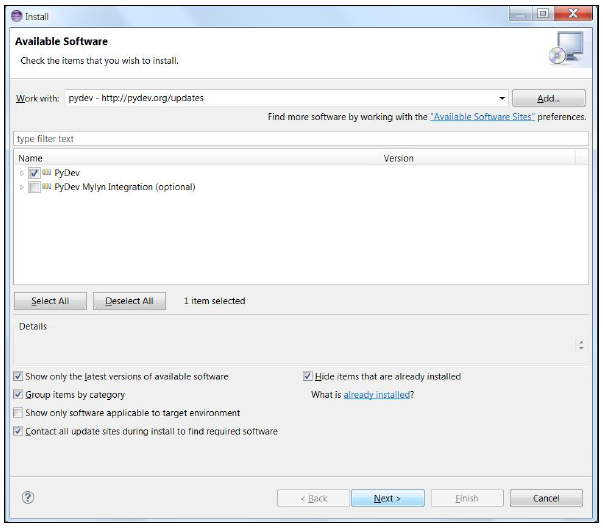The image size is (603, 528).
Task: Disable Group items by category
Action: point(18,394)
